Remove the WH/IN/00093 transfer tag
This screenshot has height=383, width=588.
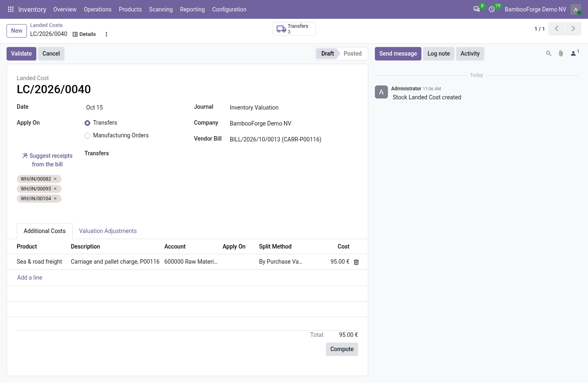click(55, 189)
